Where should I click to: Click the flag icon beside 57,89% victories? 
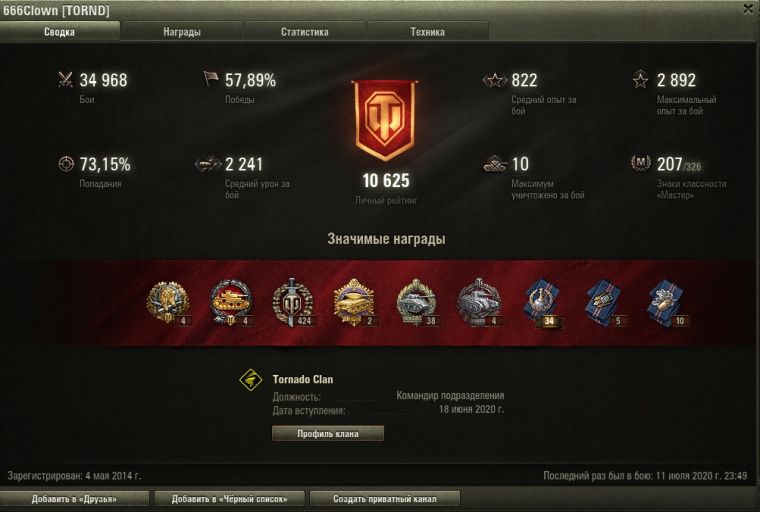[x=211, y=79]
